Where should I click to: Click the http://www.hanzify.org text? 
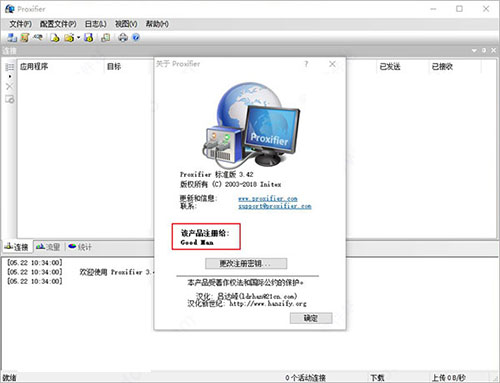tap(268, 303)
